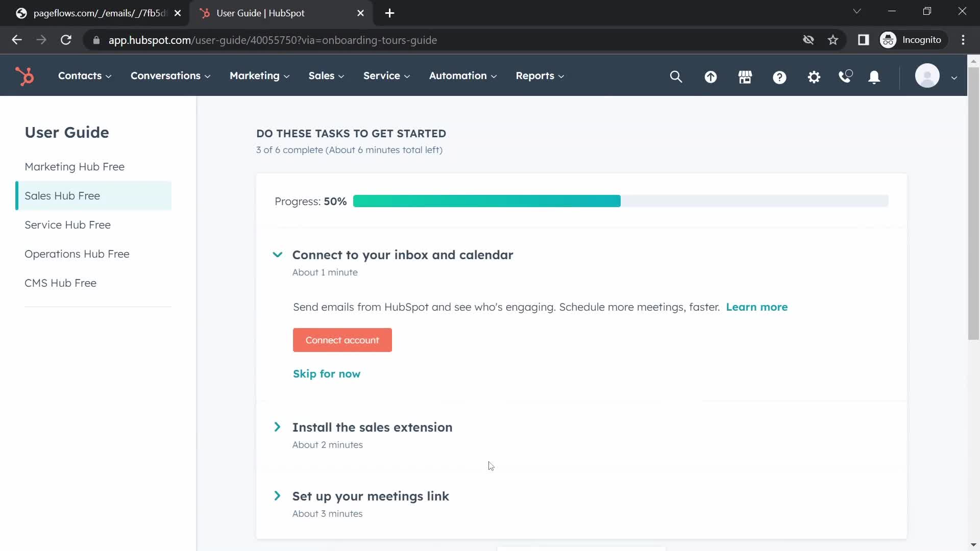This screenshot has height=551, width=980.
Task: Click the progress bar at 50%
Action: pos(621,201)
